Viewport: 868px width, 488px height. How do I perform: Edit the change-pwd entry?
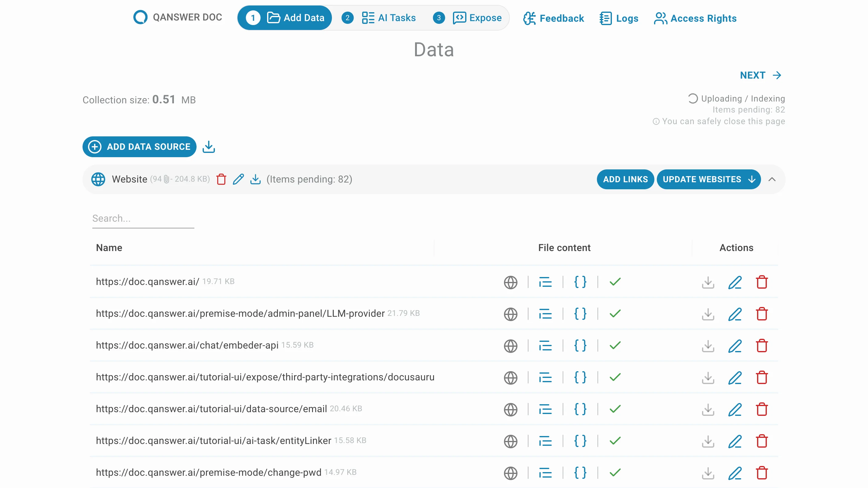coord(734,473)
